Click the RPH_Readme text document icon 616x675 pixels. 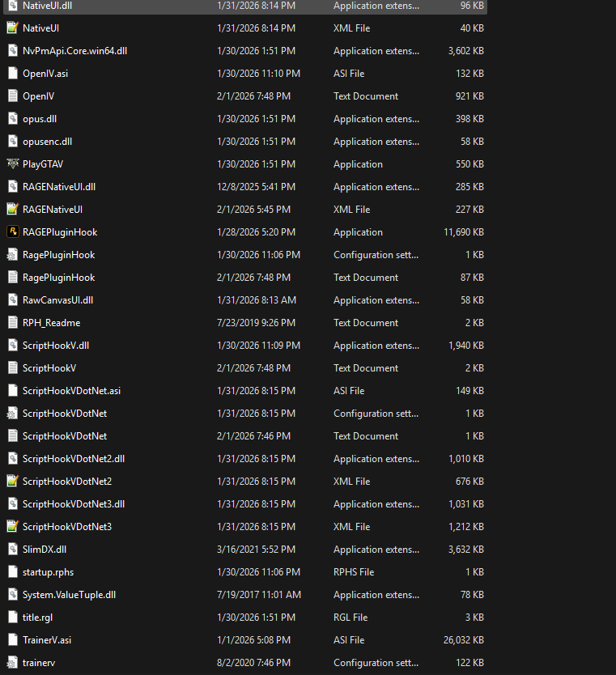point(12,323)
